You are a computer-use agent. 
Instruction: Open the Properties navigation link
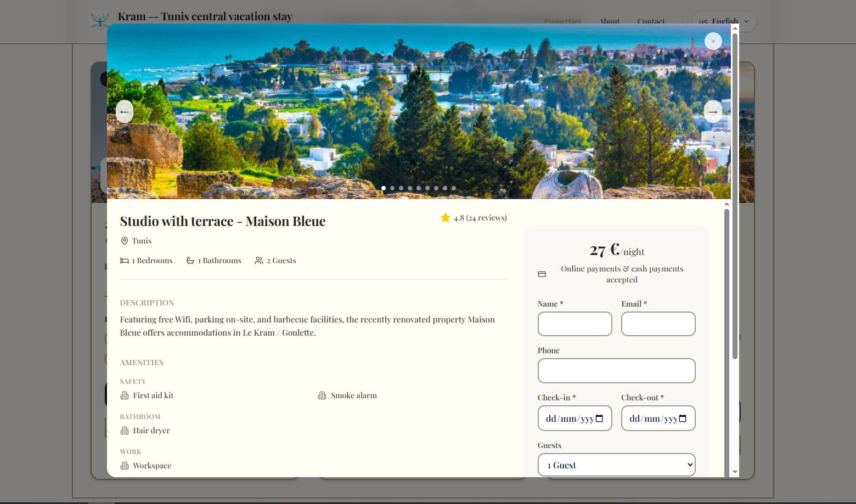562,21
